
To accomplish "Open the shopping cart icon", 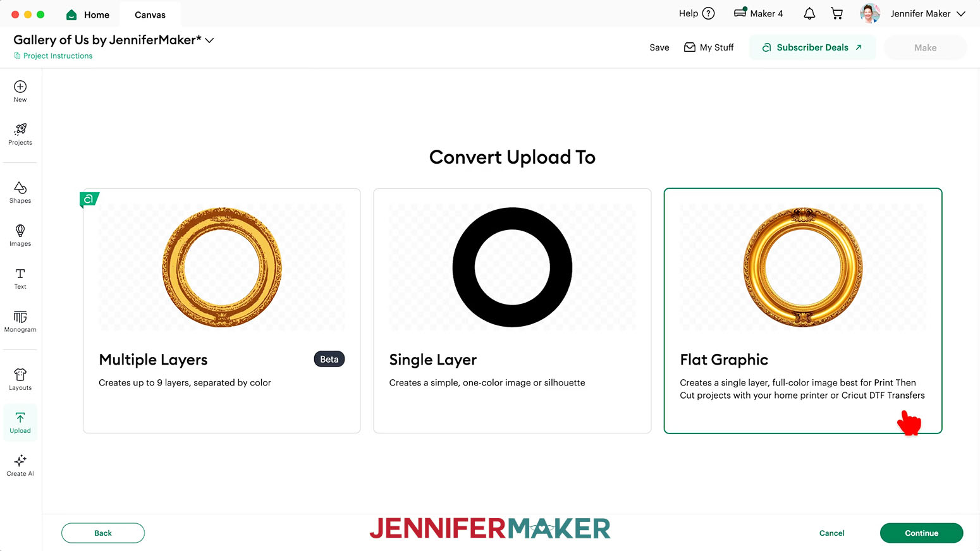I will (837, 13).
